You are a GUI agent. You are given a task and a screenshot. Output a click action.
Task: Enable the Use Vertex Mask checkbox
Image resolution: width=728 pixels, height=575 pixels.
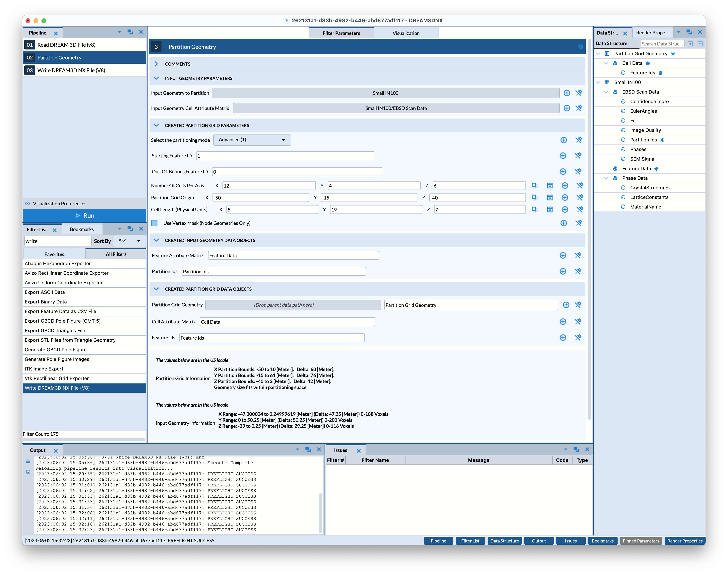point(154,223)
